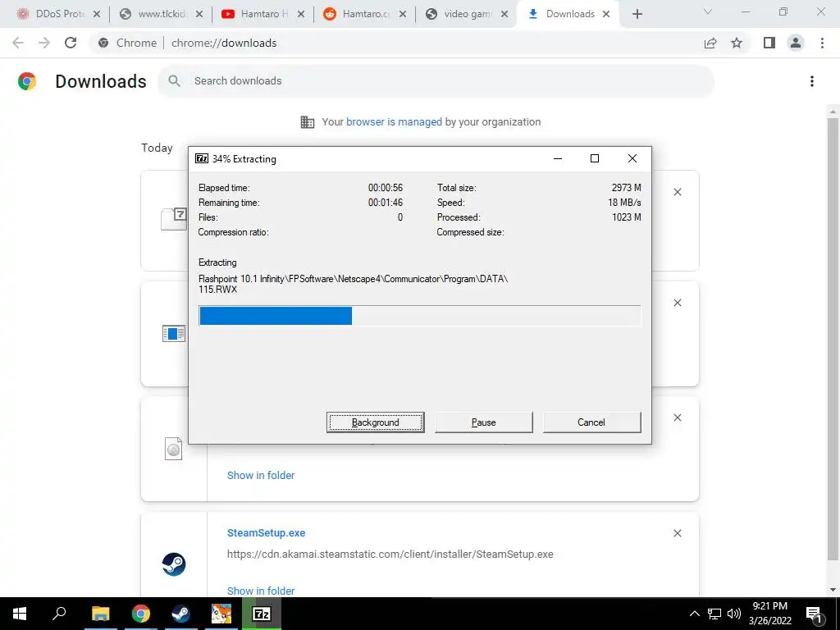Image resolution: width=840 pixels, height=630 pixels.
Task: Open the Windows Start menu
Action: pos(20,614)
